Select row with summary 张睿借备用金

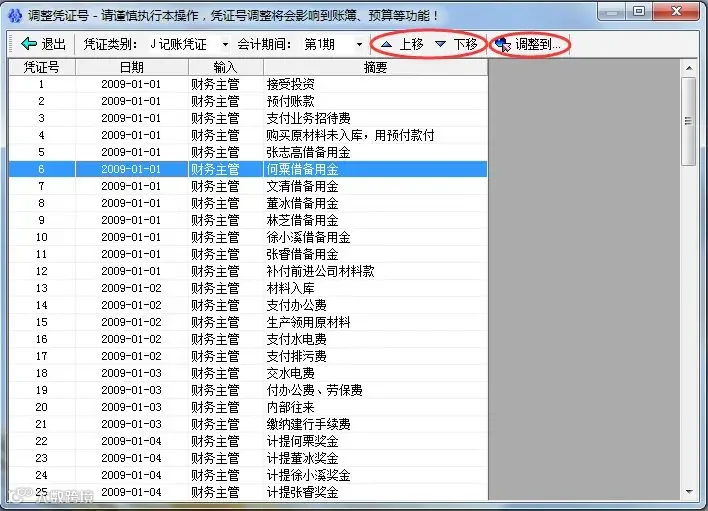point(248,254)
